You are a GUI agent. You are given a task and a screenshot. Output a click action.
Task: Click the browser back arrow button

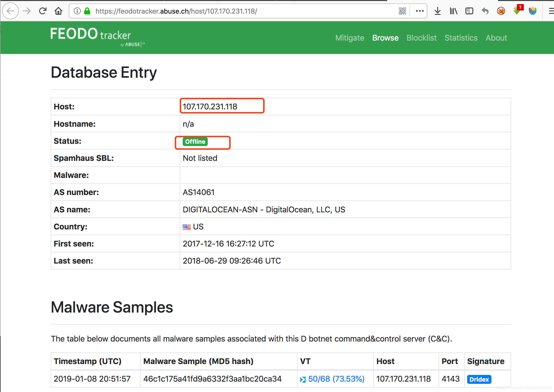pyautogui.click(x=10, y=11)
